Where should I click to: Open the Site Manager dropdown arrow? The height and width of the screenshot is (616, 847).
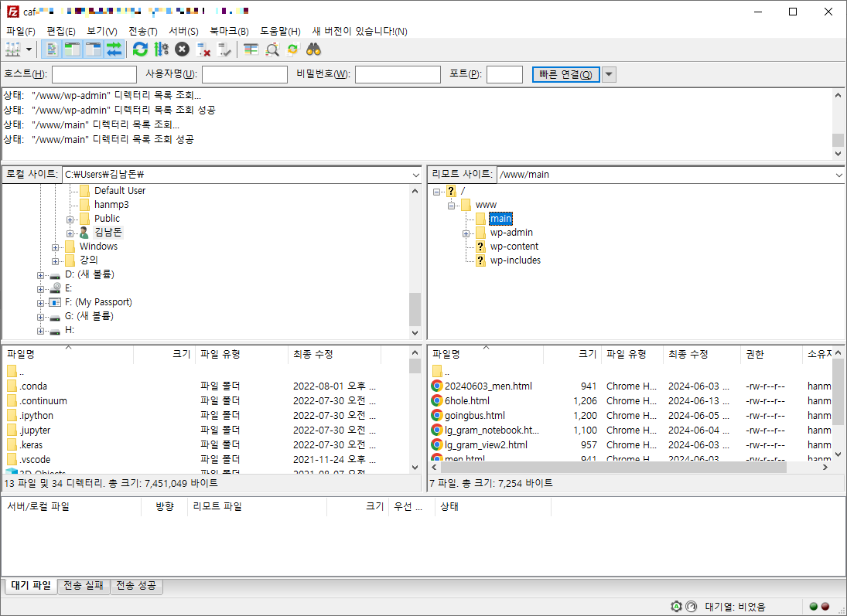29,49
